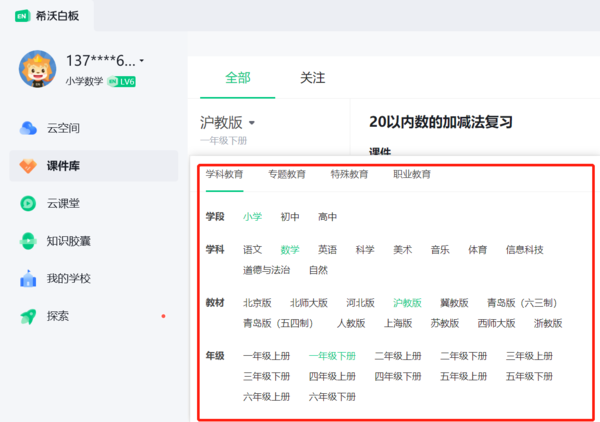Open 云空间 cloud icon in sidebar
The width and height of the screenshot is (600, 422).
tap(29, 128)
